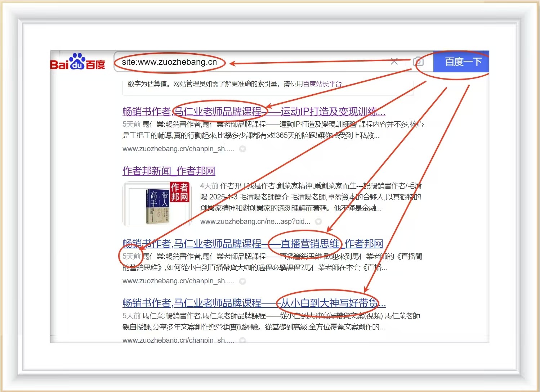Click the URL under the 直播营销思维 result
Image resolution: width=540 pixels, height=392 pixels.
(x=178, y=281)
